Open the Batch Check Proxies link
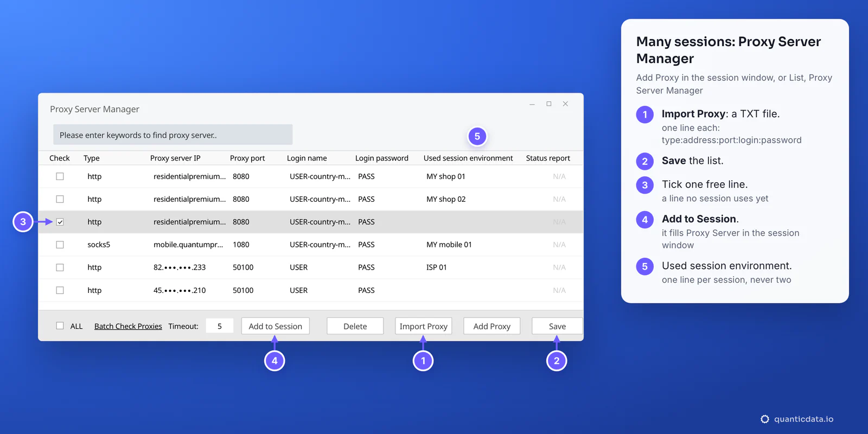Viewport: 868px width, 434px height. click(x=128, y=326)
